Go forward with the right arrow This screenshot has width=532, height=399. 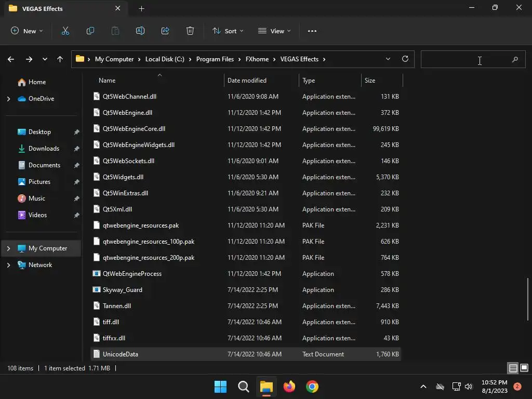29,59
